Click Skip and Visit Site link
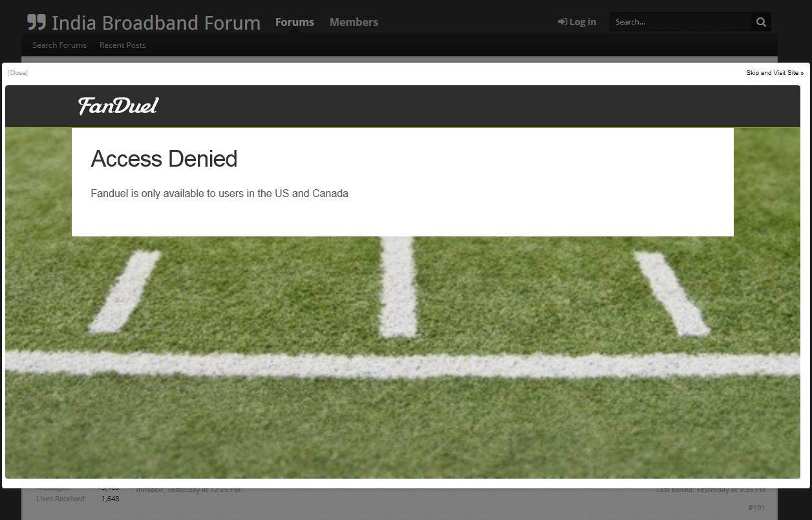 click(x=775, y=73)
